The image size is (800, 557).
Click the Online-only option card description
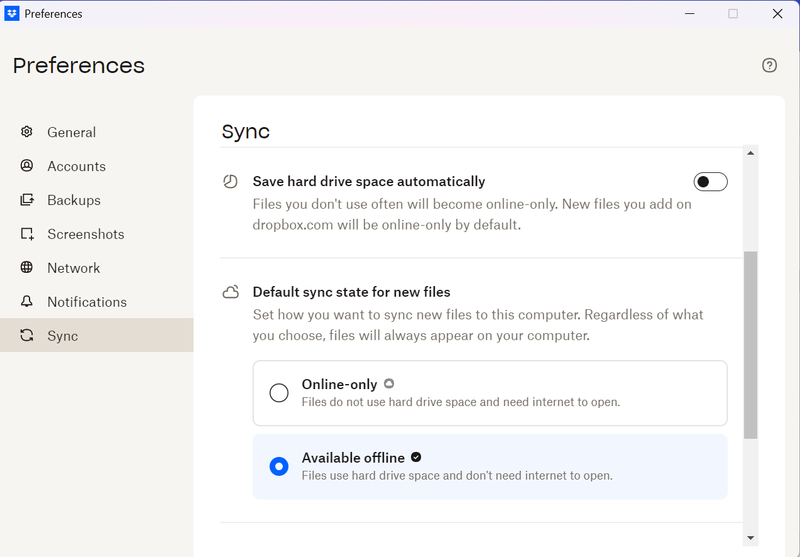click(461, 402)
